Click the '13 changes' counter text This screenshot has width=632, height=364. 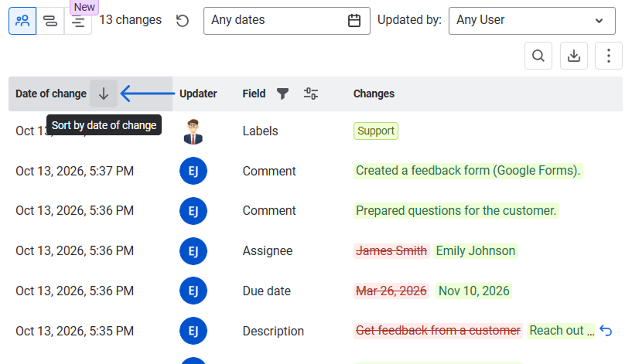(130, 20)
